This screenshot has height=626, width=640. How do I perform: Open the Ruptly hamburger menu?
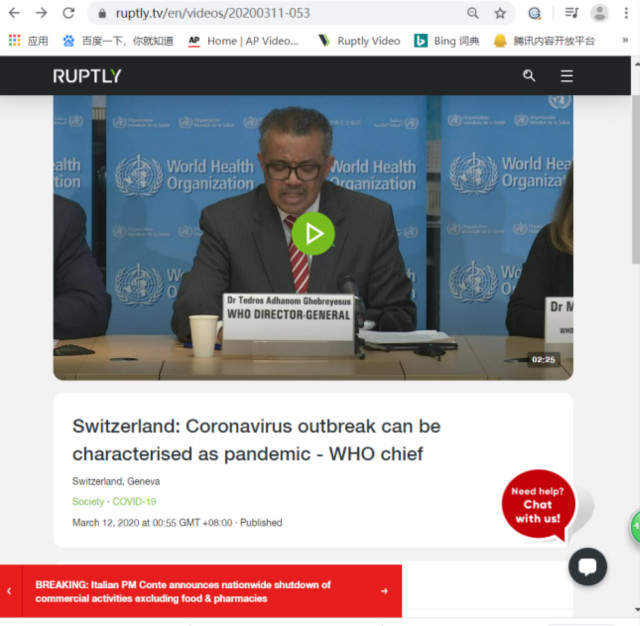pos(567,76)
